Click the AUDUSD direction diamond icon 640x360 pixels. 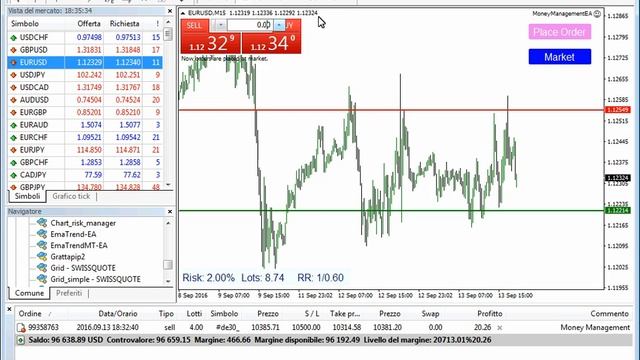(13, 100)
